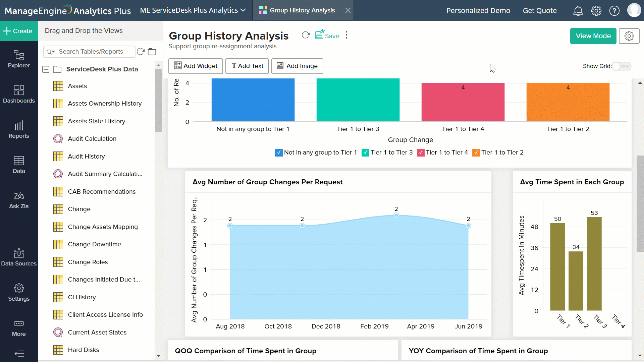Screen dimensions: 644x362
Task: Collapse the ServiceDesk Plus Data folder
Action: pyautogui.click(x=45, y=69)
